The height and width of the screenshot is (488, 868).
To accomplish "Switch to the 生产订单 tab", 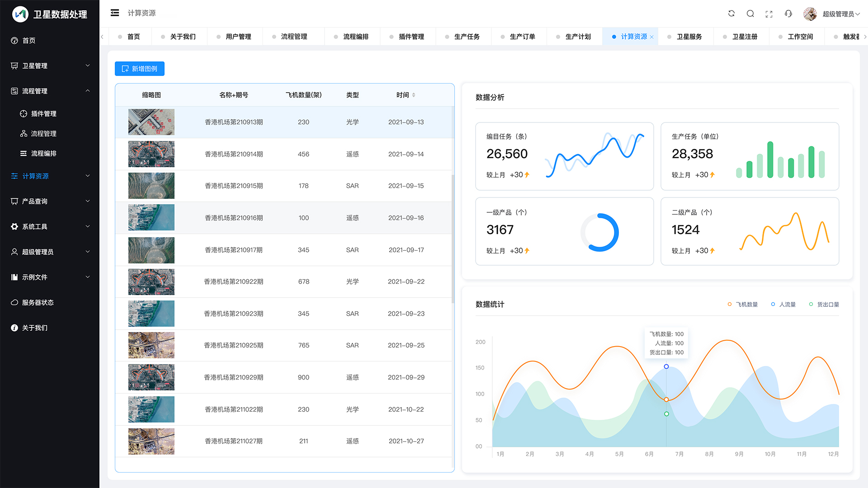I will 519,37.
